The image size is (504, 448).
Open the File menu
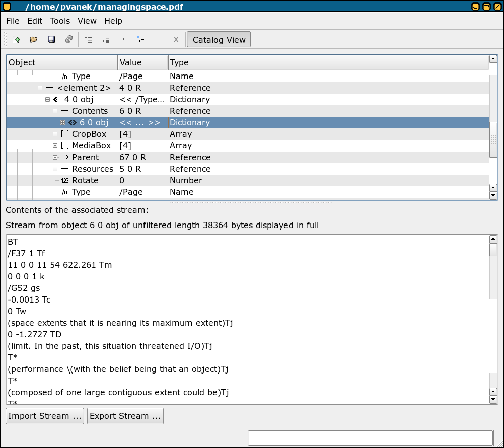point(13,21)
